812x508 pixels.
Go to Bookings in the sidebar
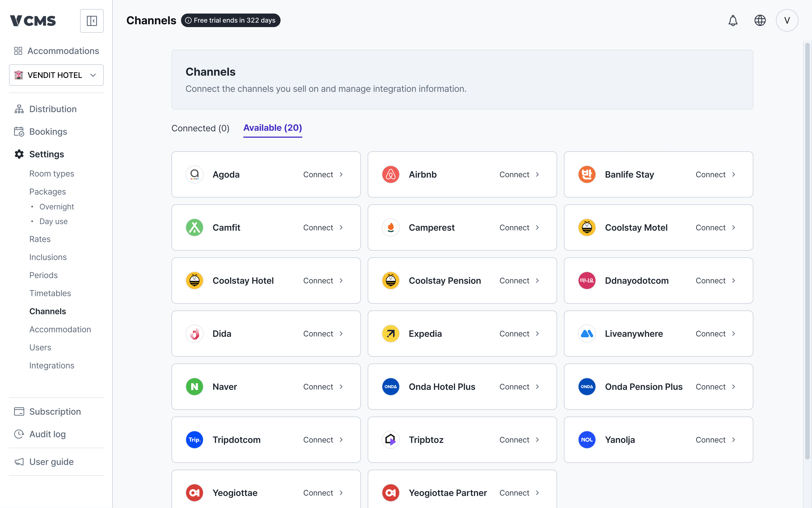tap(48, 131)
